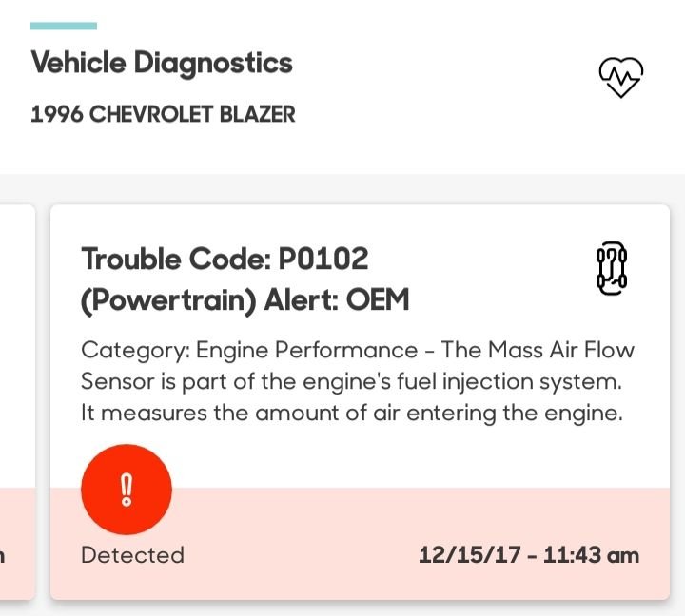
Task: Tap the 11:43 am time text
Action: pyautogui.click(x=591, y=555)
